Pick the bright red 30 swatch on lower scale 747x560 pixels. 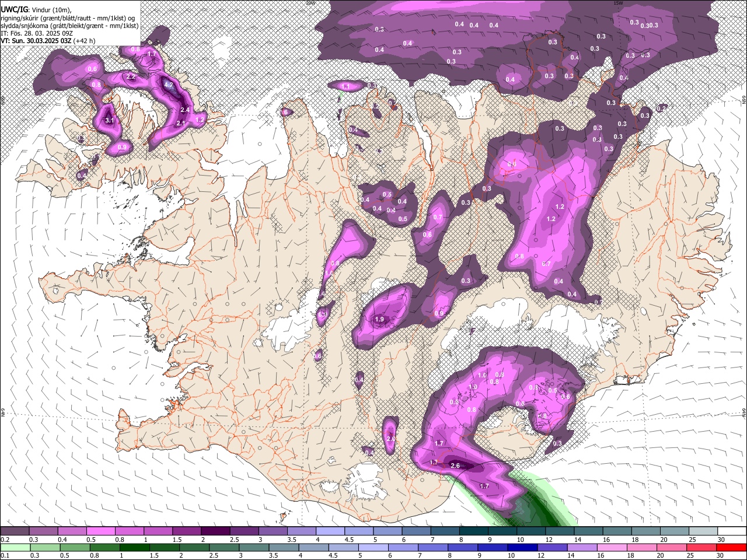731,547
